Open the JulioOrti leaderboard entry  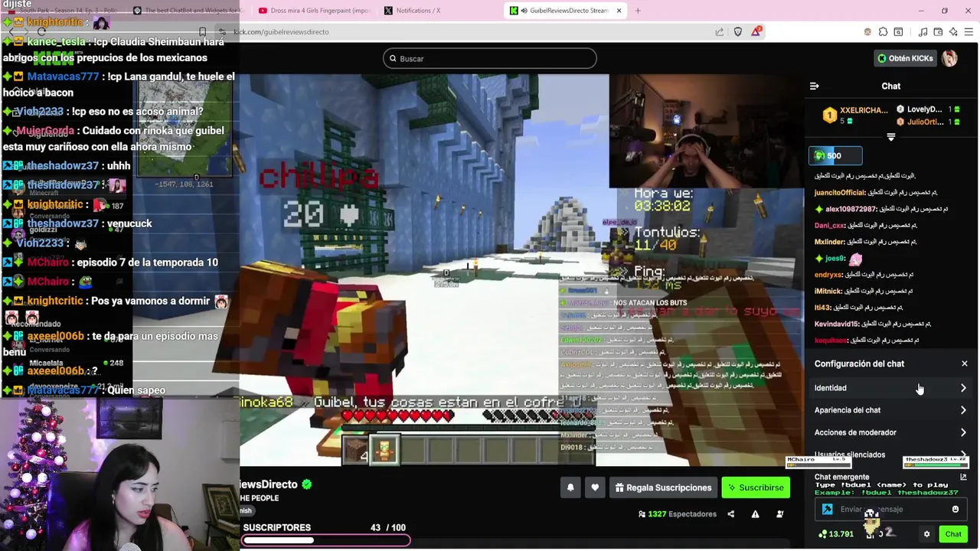point(928,122)
